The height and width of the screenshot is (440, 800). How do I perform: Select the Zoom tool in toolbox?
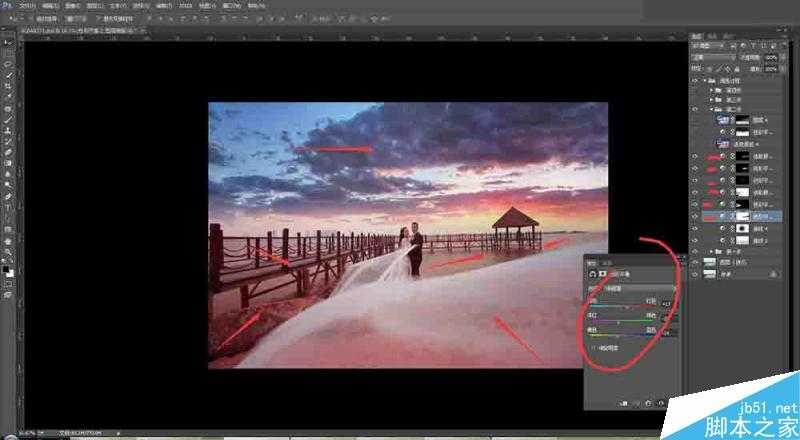(x=9, y=252)
